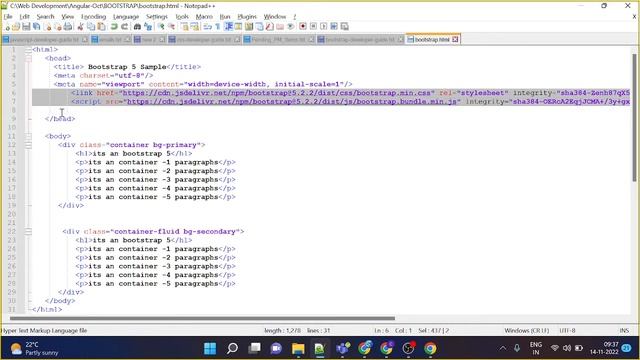Click the bootstrap.min.css CDN link
The width and height of the screenshot is (640, 360).
pos(276,93)
